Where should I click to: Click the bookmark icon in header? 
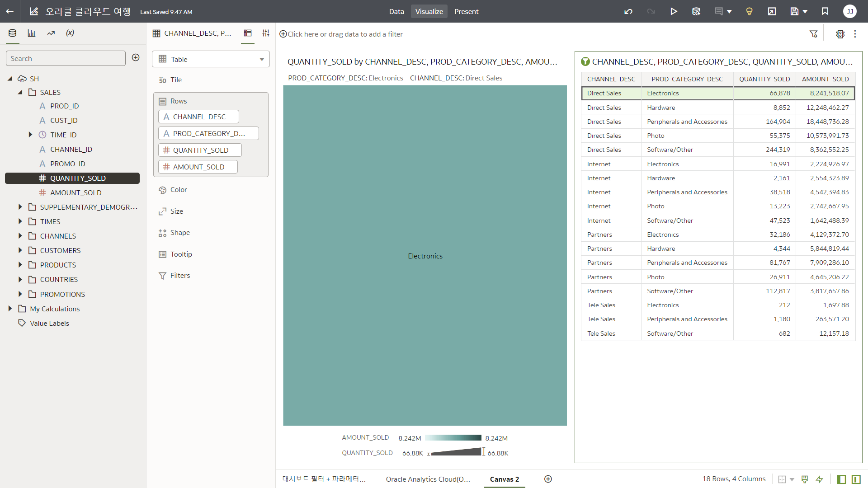coord(825,11)
